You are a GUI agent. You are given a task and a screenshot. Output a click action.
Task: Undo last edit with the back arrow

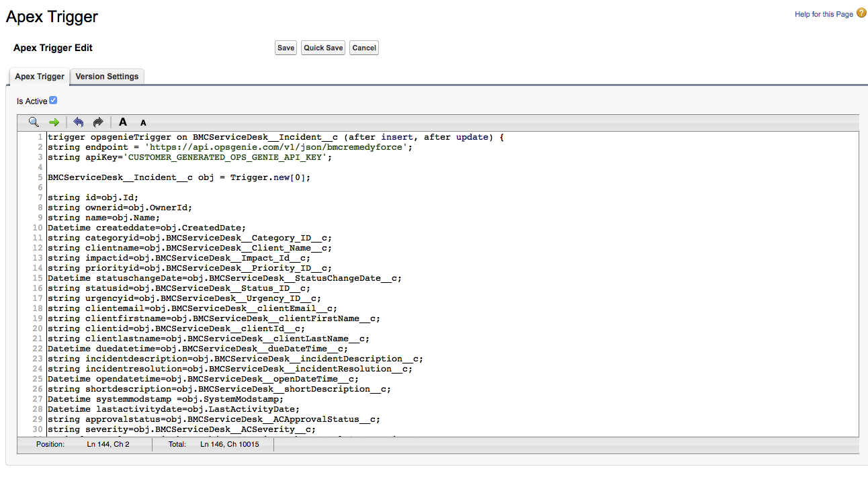(79, 122)
